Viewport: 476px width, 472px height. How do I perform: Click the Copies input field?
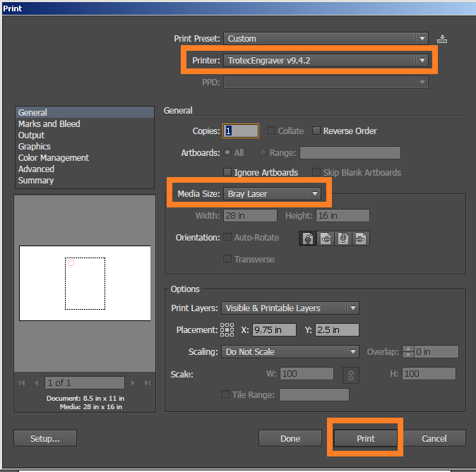click(241, 131)
